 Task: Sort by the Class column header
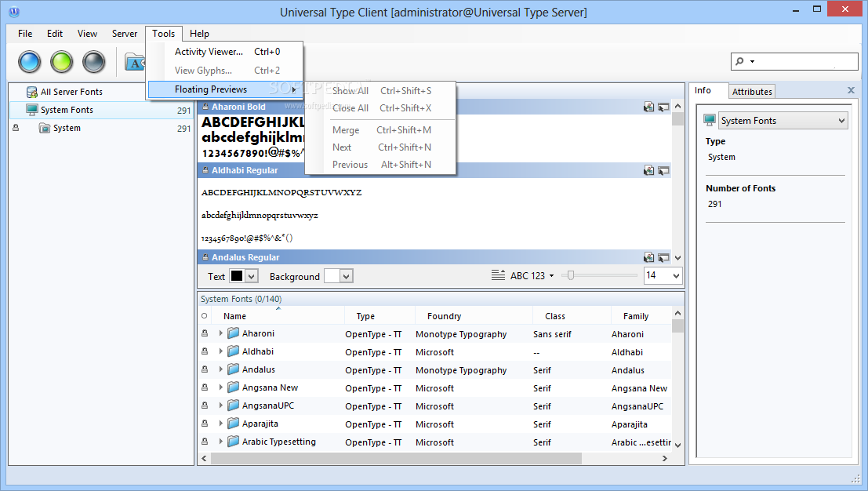[x=572, y=316]
